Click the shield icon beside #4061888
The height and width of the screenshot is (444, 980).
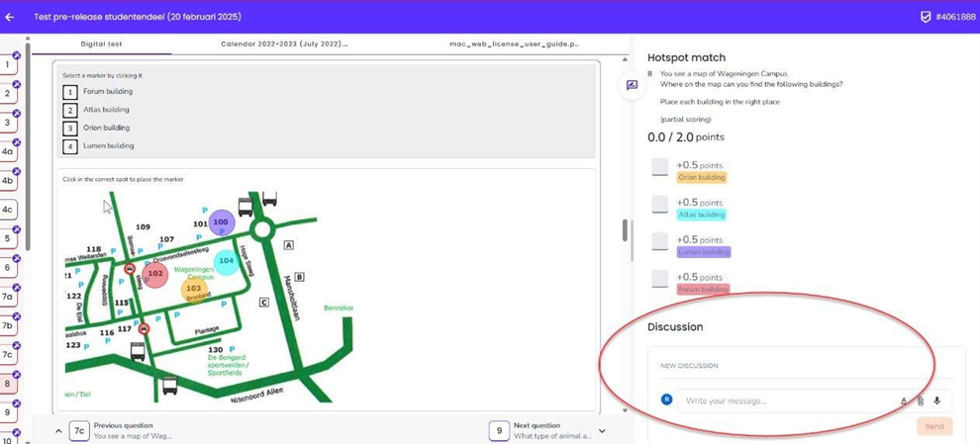tap(926, 17)
